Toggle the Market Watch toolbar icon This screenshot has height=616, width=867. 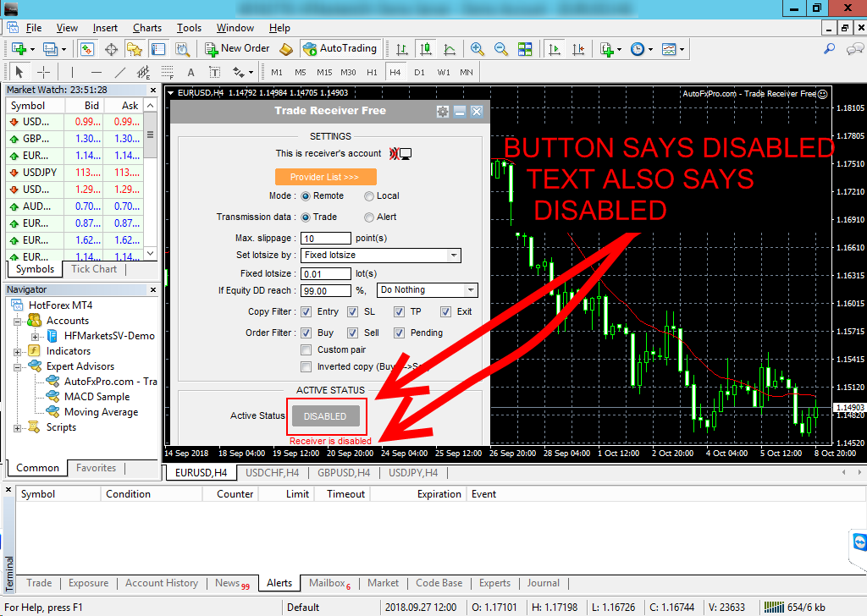coord(87,49)
